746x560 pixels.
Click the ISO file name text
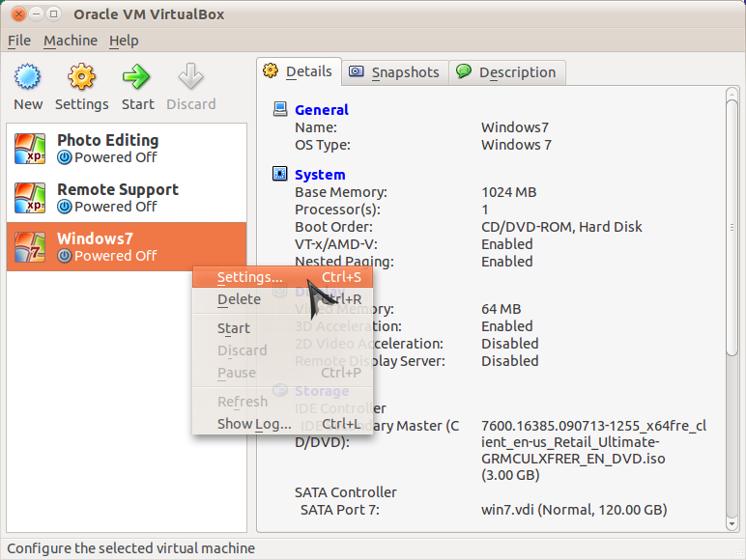(593, 450)
